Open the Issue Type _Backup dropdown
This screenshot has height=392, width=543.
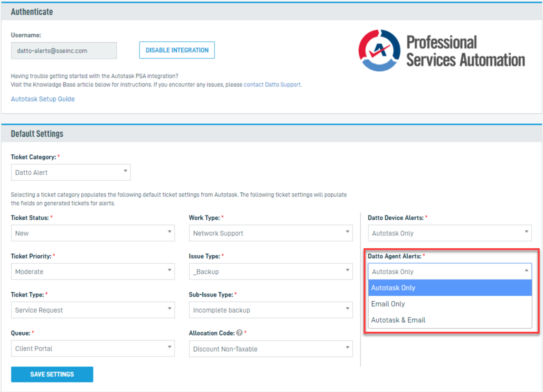[x=271, y=271]
